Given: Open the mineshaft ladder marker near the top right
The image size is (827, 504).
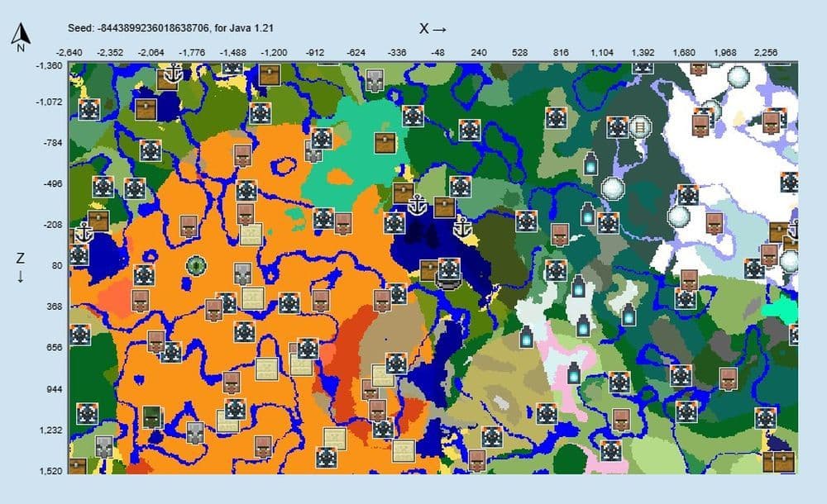Looking at the screenshot, I should (638, 126).
